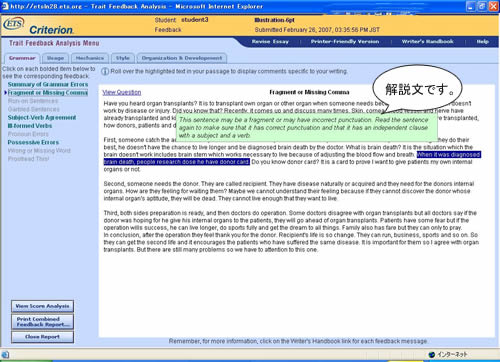Click the greyed Wrong or Missing Word item
Viewport: 500px width, 362px height.
tap(39, 151)
